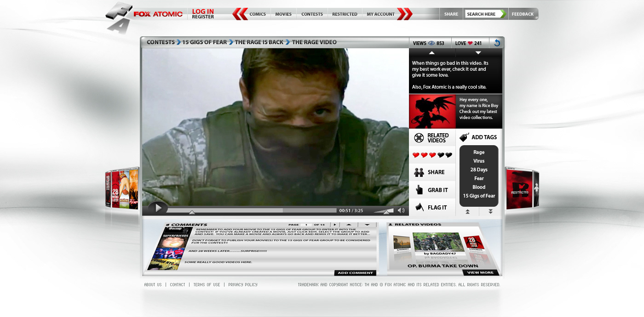Click the blue back arrow icon
Image resolution: width=644 pixels, height=317 pixels.
coord(497,43)
